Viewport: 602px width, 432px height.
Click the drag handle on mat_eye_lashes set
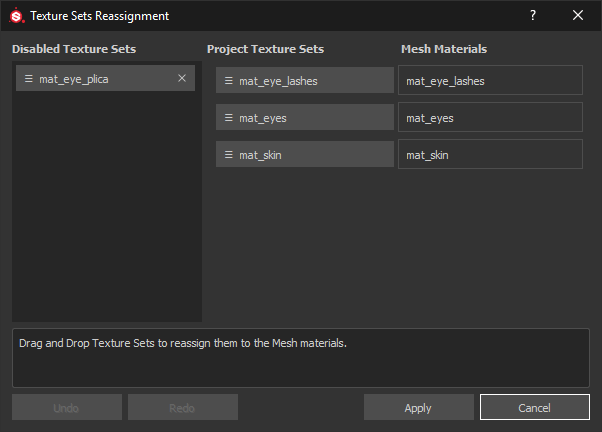[x=229, y=81]
